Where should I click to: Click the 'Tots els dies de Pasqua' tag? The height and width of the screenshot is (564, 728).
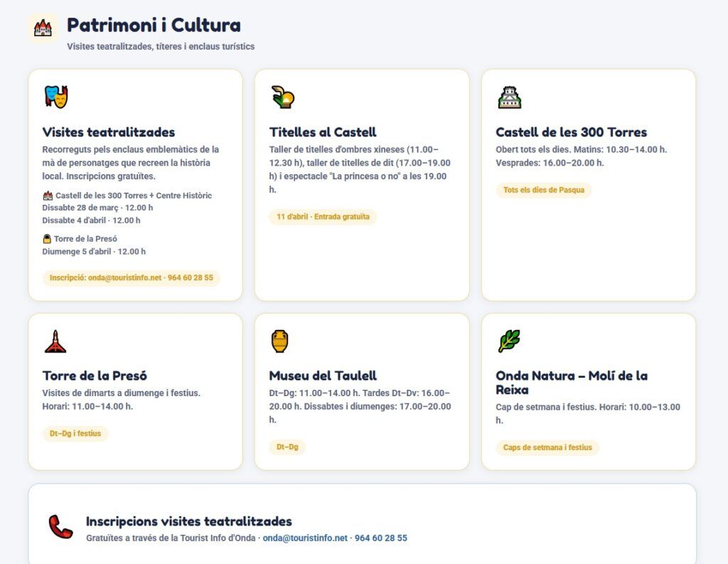click(x=543, y=190)
